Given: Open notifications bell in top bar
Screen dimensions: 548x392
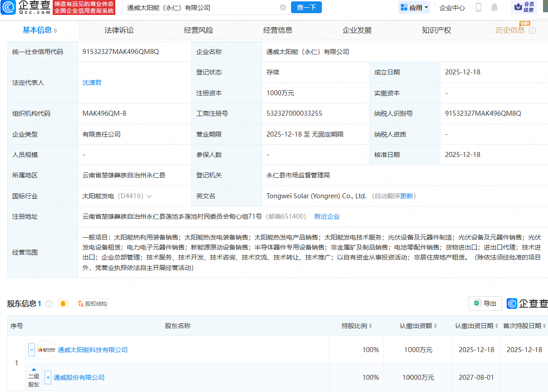Looking at the screenshot, I should [494, 7].
